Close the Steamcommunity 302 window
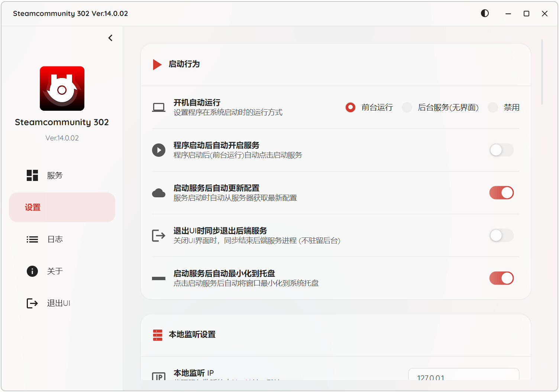 click(x=545, y=13)
